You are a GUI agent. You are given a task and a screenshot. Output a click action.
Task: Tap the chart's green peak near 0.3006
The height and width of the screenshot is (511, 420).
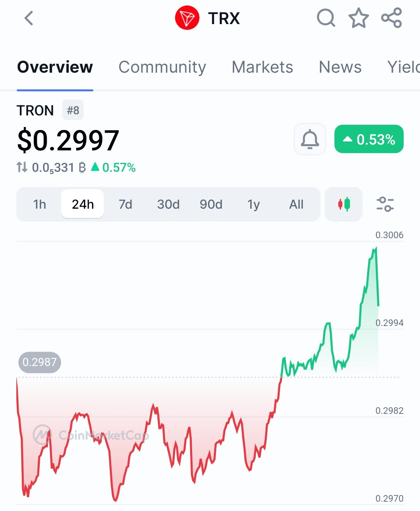tap(375, 249)
